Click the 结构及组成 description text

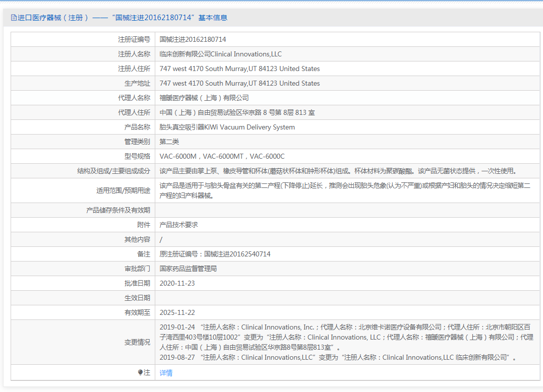tap(338, 171)
